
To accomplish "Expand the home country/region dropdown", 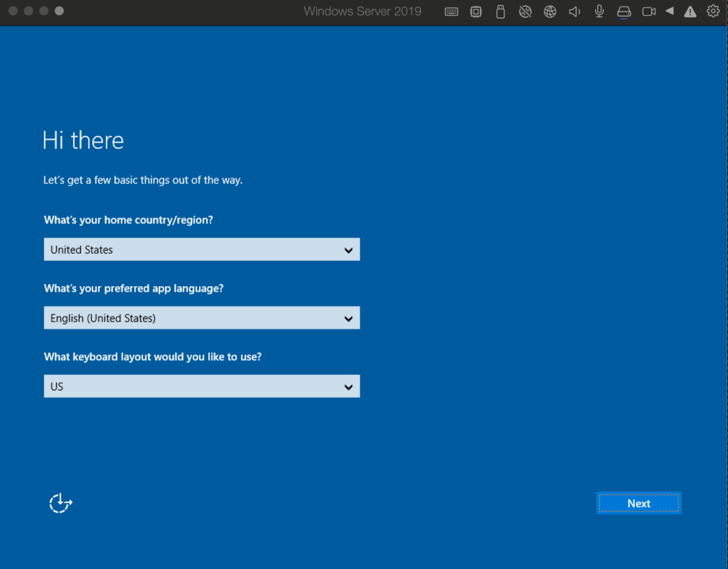I will click(201, 250).
